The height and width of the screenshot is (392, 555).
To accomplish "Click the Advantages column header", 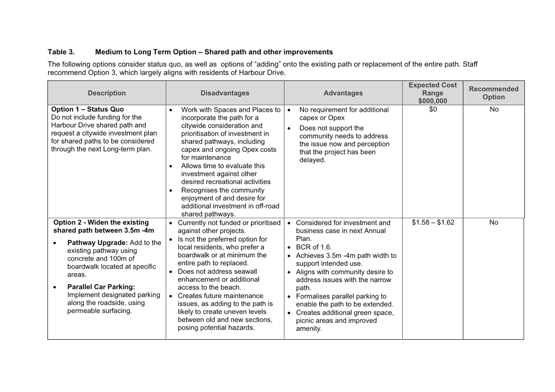I will coord(343,93).
